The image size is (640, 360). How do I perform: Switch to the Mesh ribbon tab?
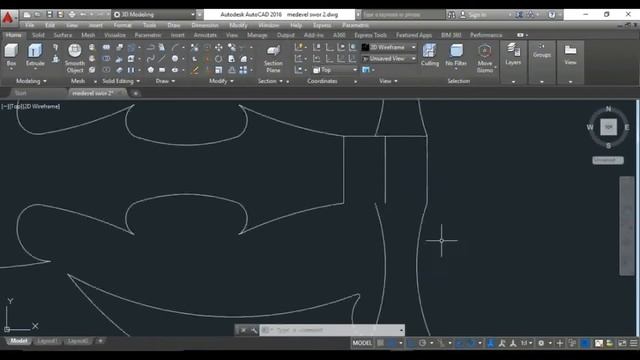click(88, 35)
